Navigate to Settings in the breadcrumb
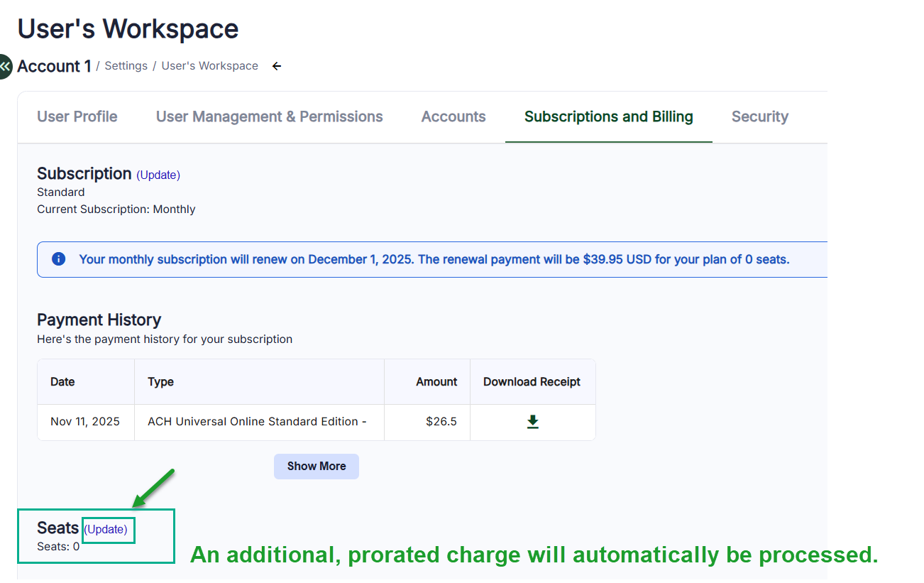 point(126,66)
